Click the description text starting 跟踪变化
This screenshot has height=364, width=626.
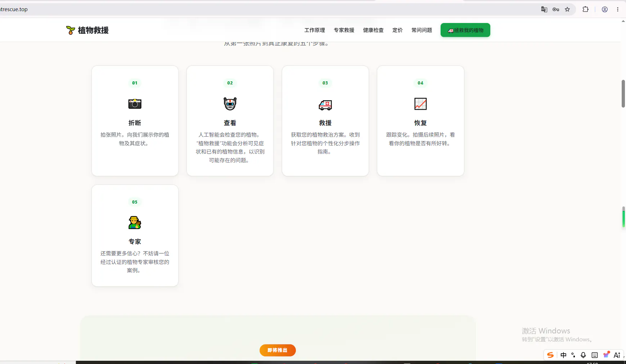(x=420, y=139)
